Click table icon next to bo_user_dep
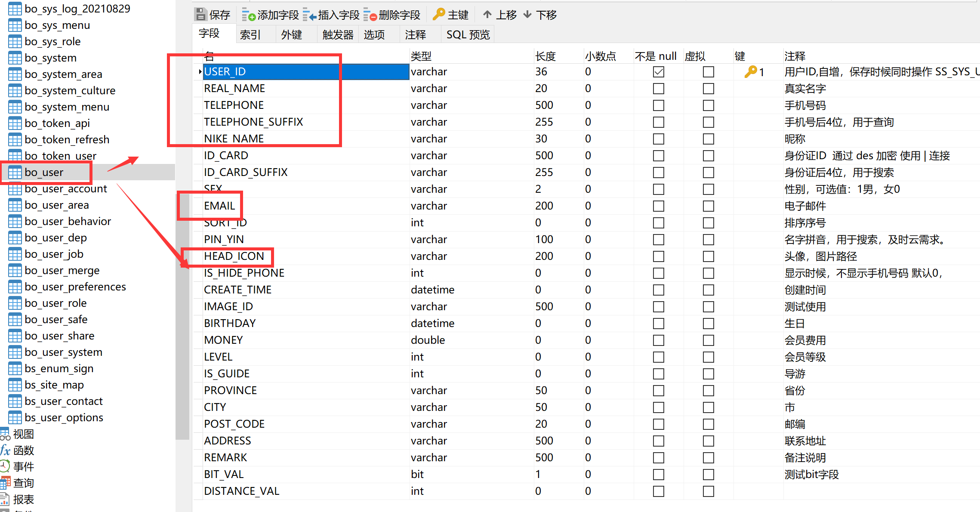The image size is (980, 512). (x=15, y=238)
